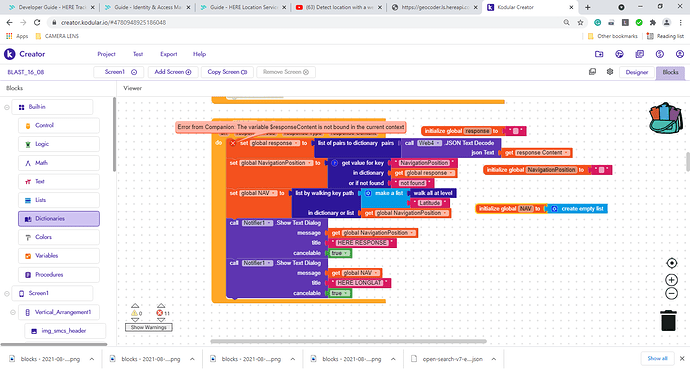Toggle the true value on first cancelable
690x370 pixels.
pos(340,253)
